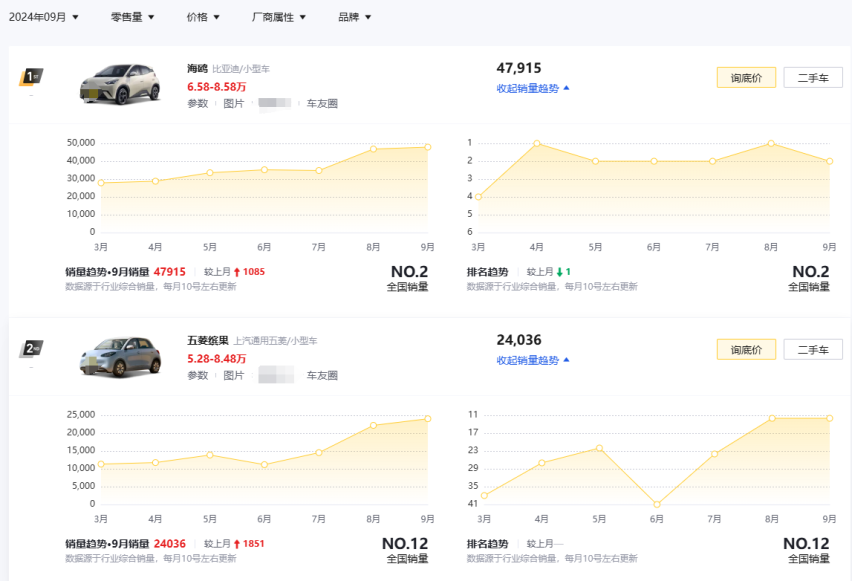
Task: Click 五菱缤果 price 5.28-8.48万
Action: coord(217,359)
